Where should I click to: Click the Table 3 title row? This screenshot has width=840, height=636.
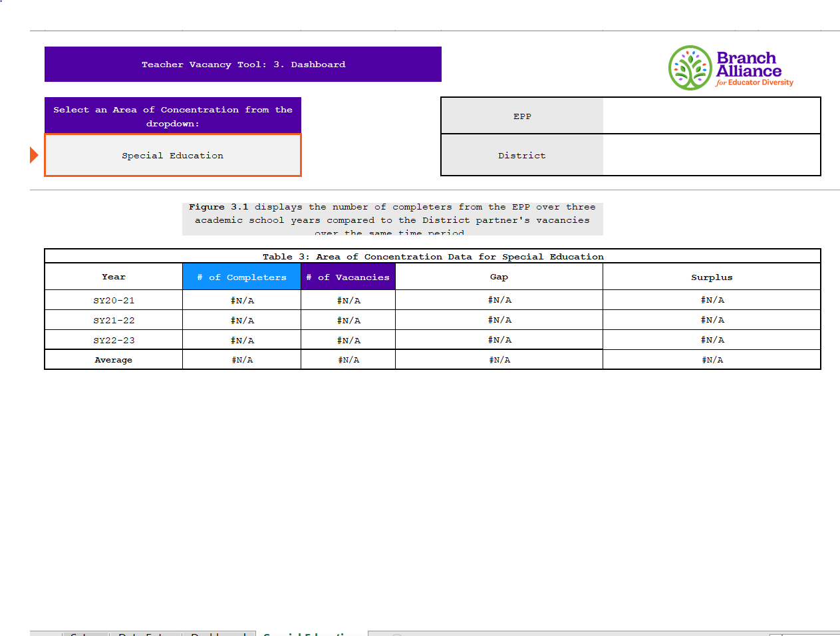pyautogui.click(x=432, y=256)
